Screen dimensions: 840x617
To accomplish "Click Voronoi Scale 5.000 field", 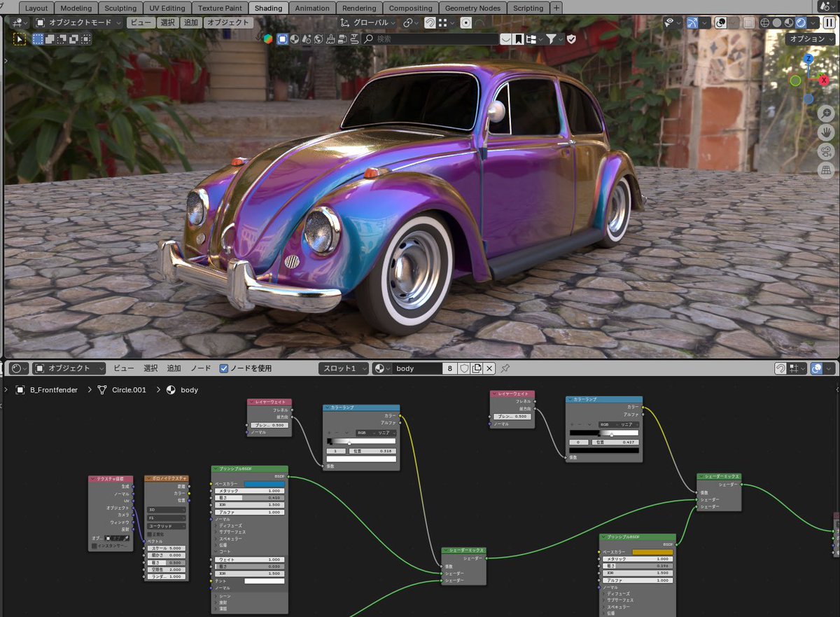I will (167, 548).
